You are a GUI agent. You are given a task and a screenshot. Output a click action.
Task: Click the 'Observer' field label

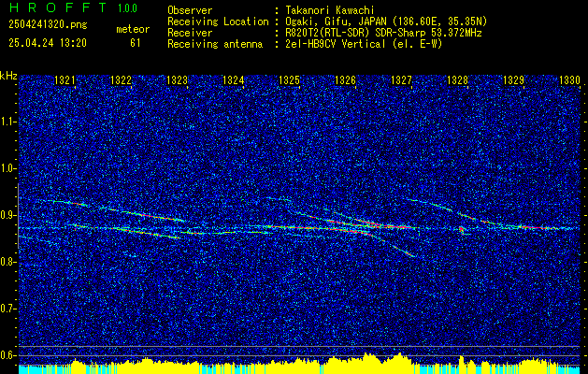(190, 10)
